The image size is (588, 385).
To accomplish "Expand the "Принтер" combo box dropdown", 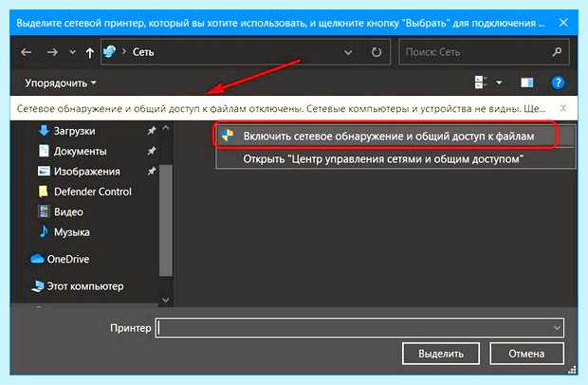I will pos(557,328).
